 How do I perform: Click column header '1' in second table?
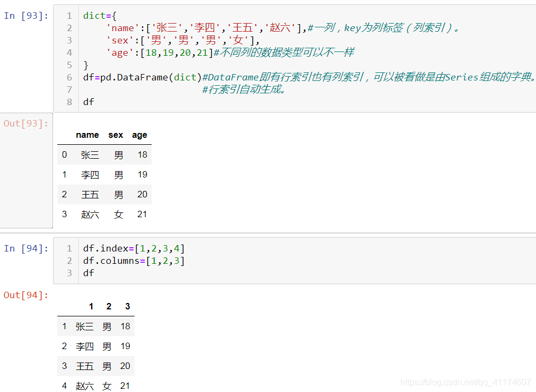click(x=91, y=307)
